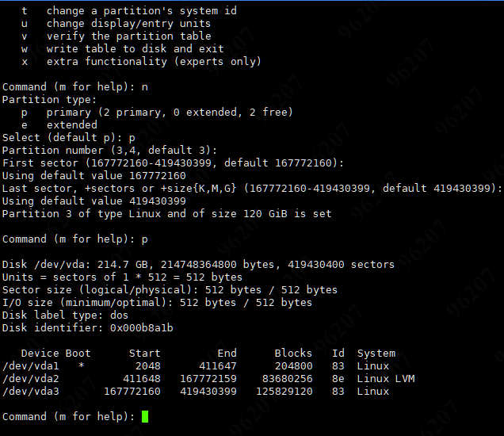This screenshot has height=436, width=504.
Task: Click the 'extra functionality (experts only)' help line
Action: tap(154, 62)
